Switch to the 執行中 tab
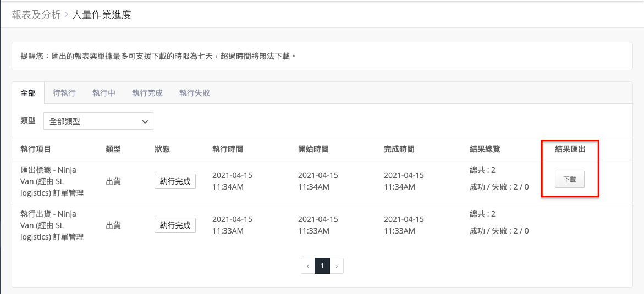This screenshot has width=644, height=294. coord(104,93)
